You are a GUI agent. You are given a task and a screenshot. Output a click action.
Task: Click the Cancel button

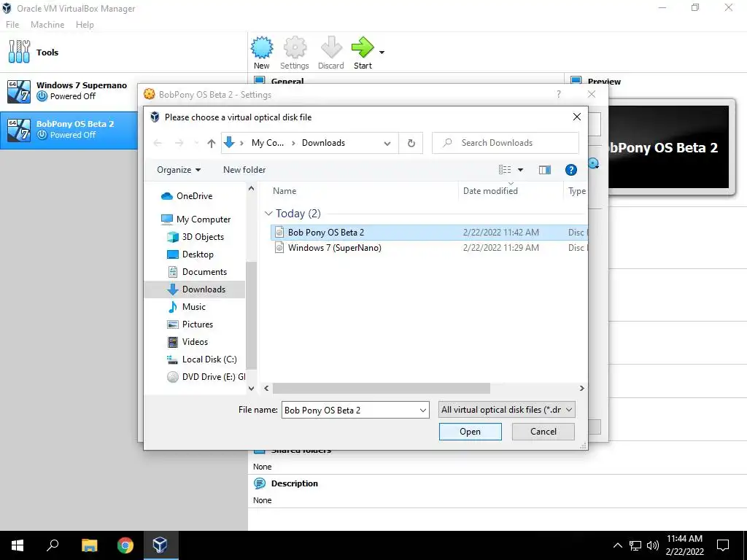point(543,432)
